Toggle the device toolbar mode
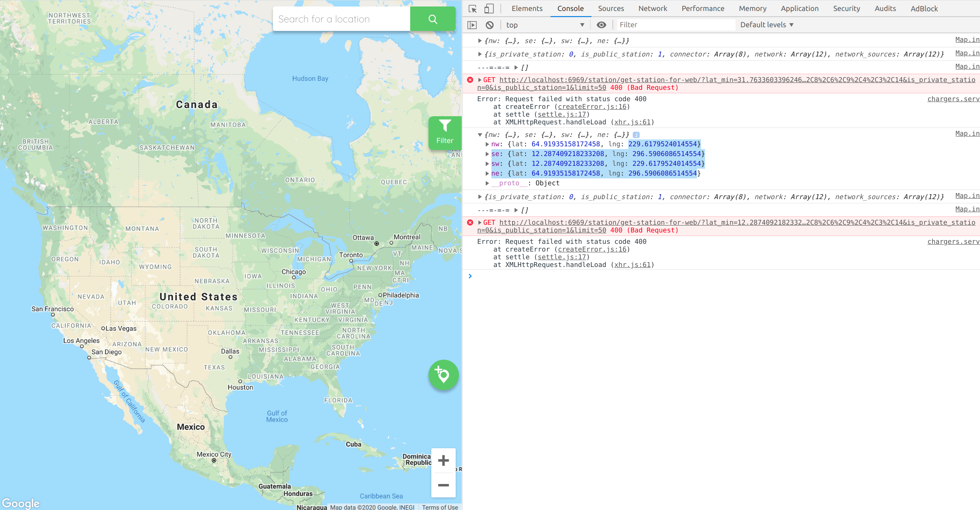This screenshot has width=980, height=510. pos(488,8)
